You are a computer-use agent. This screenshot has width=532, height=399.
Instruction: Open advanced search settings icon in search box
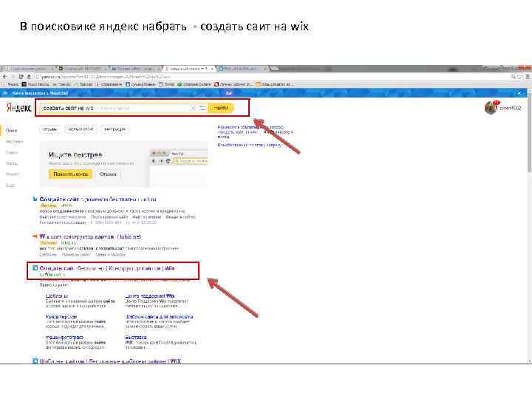[202, 108]
